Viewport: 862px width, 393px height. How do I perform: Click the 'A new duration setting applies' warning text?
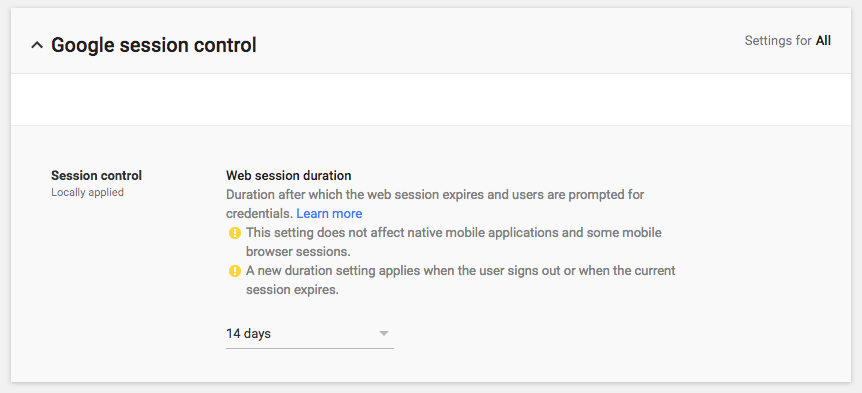[x=461, y=270]
